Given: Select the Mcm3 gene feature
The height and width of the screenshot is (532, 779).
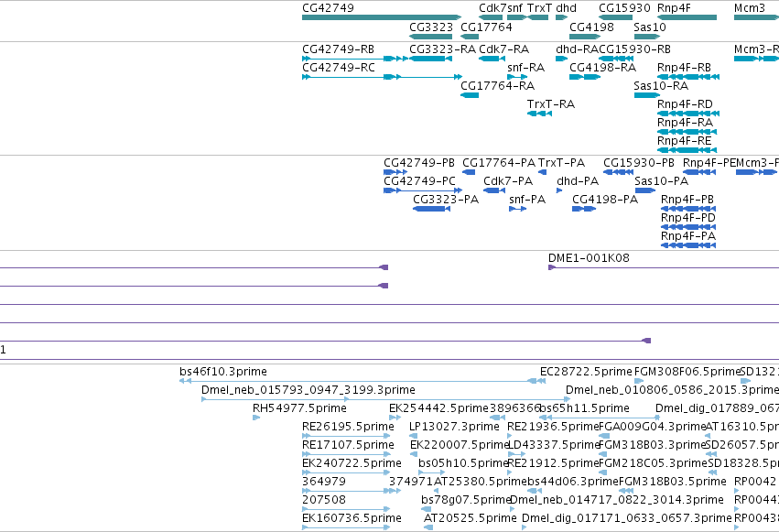Looking at the screenshot, I should [756, 17].
